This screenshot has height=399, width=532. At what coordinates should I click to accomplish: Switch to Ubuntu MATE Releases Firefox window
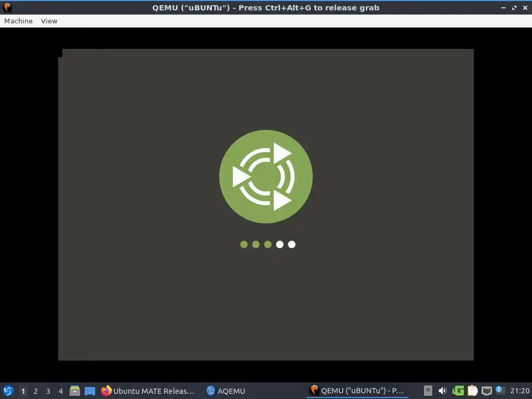[148, 391]
